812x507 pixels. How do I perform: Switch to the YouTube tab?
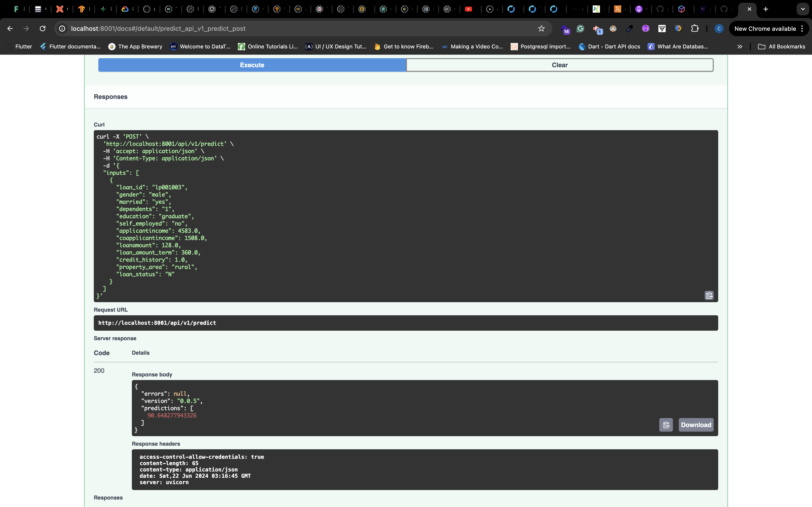coord(468,9)
